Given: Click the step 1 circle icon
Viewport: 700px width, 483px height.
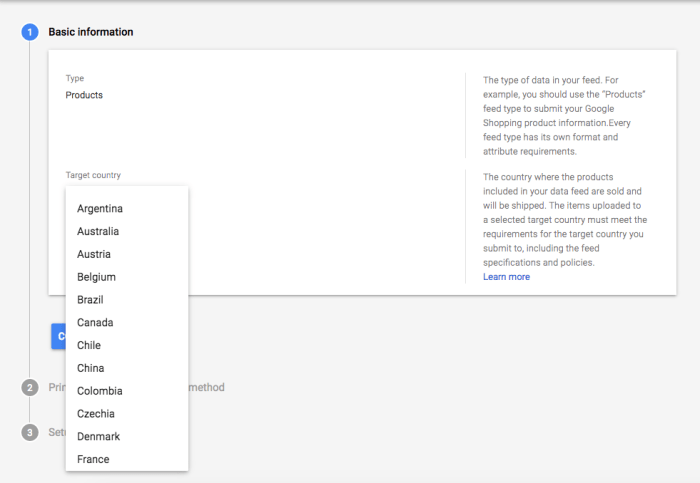Looking at the screenshot, I should point(30,32).
